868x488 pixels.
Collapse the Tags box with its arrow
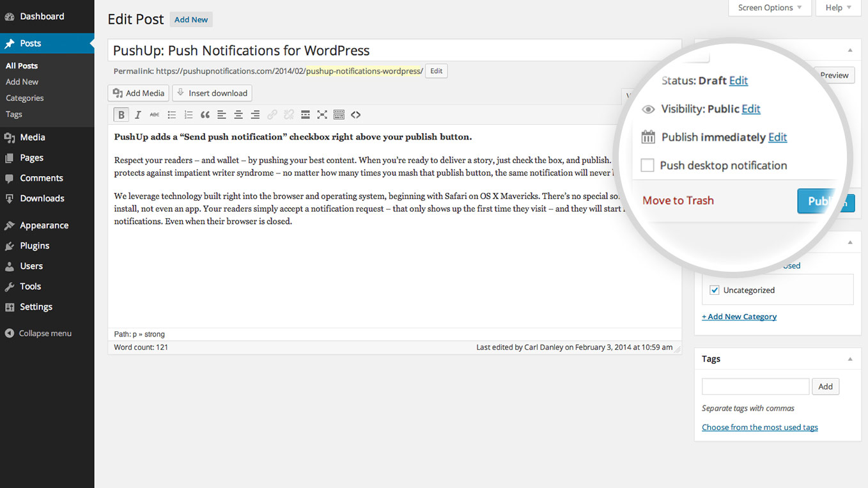click(x=850, y=359)
